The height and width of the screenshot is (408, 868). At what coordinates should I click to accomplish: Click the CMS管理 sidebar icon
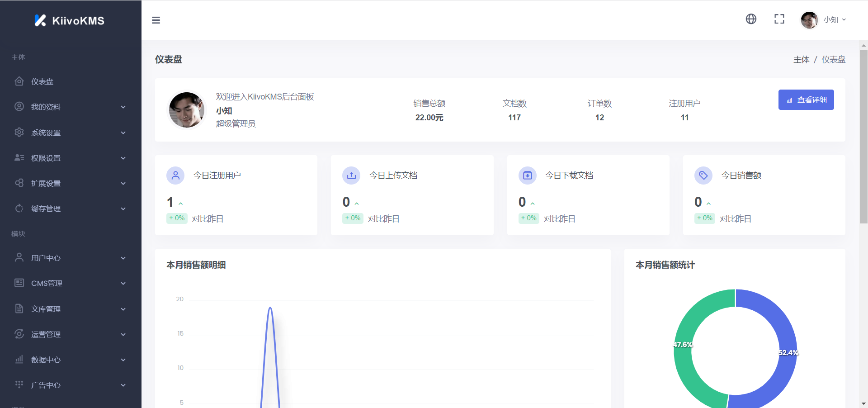point(19,283)
